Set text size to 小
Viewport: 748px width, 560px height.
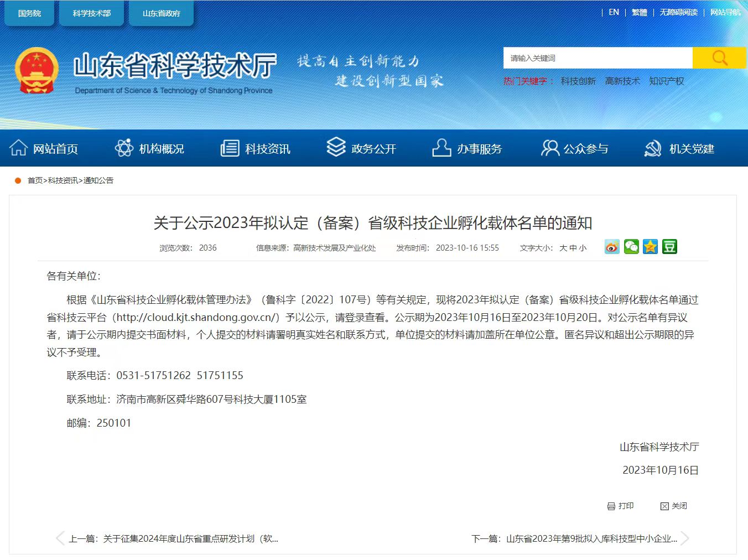tap(583, 248)
